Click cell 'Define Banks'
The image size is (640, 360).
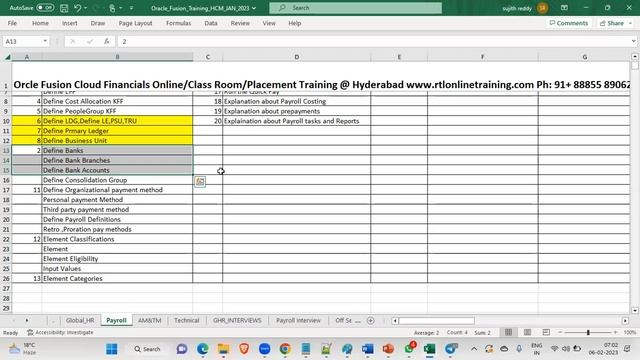pos(117,150)
